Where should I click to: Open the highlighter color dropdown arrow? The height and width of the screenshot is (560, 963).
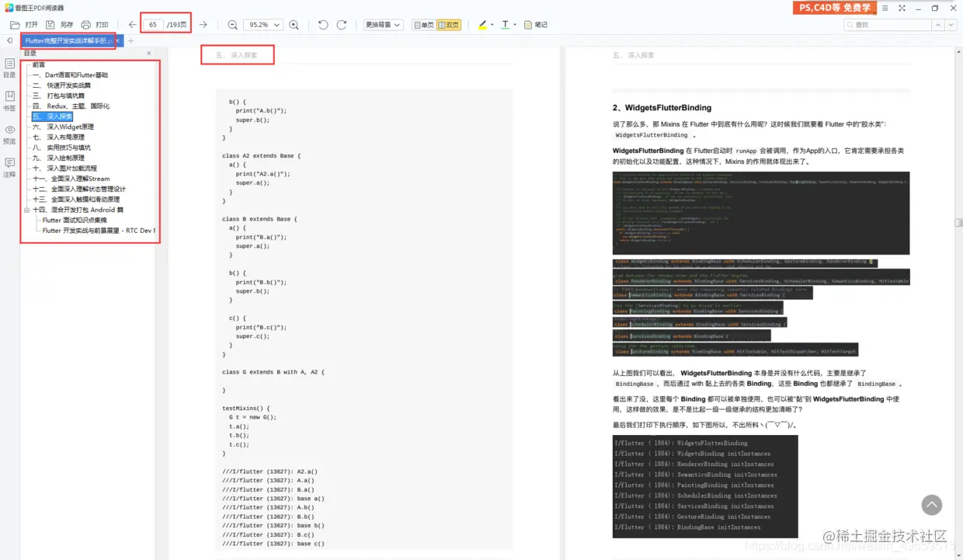click(x=492, y=25)
